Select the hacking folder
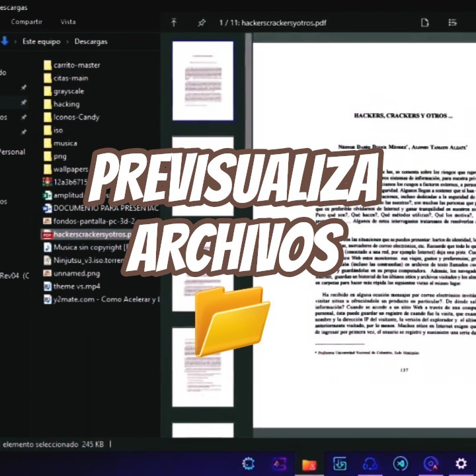 [61, 104]
